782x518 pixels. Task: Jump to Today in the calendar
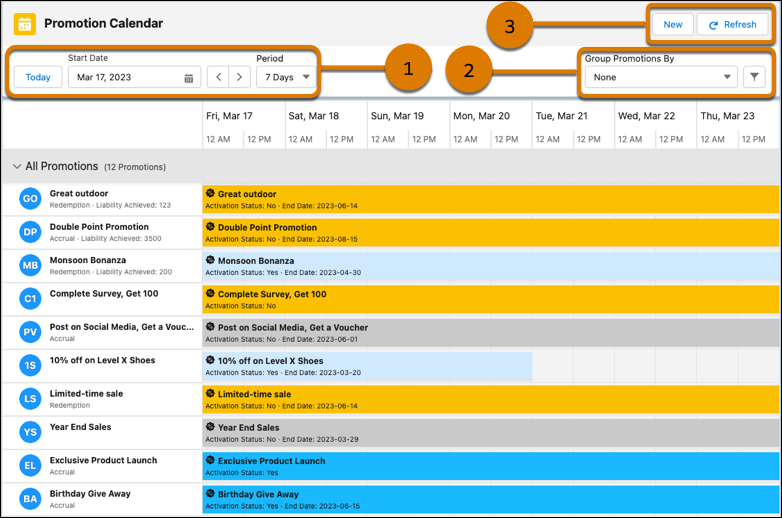coord(38,77)
